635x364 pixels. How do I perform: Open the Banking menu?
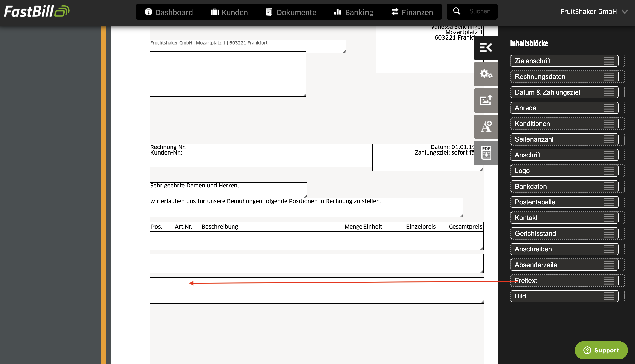click(x=354, y=12)
